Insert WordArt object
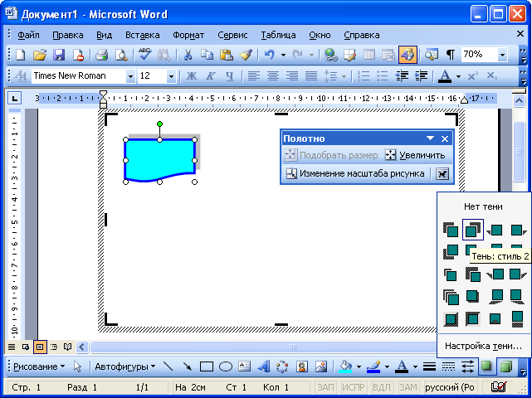532x398 pixels. point(264,366)
